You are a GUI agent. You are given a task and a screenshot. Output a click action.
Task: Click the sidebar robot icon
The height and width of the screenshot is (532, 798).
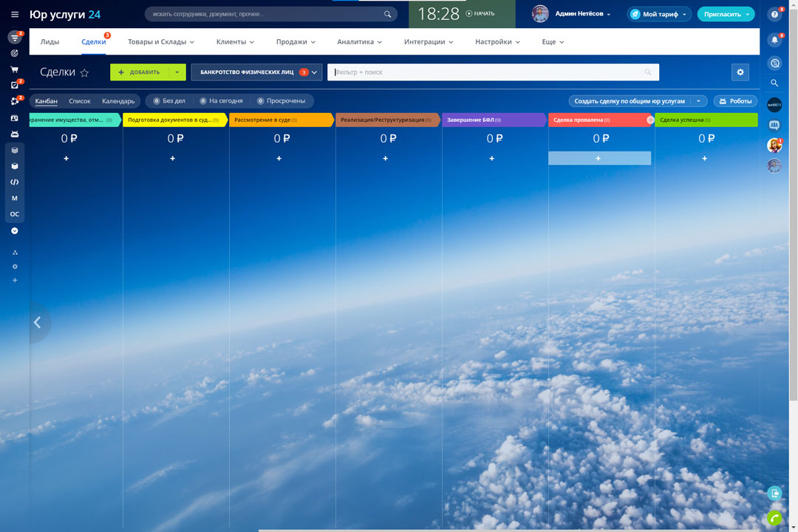tap(14, 134)
